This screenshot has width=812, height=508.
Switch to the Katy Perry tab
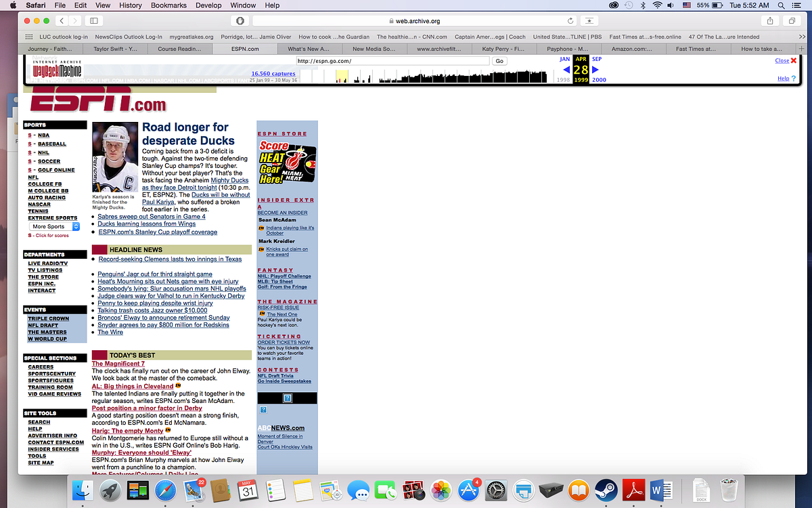coord(502,49)
